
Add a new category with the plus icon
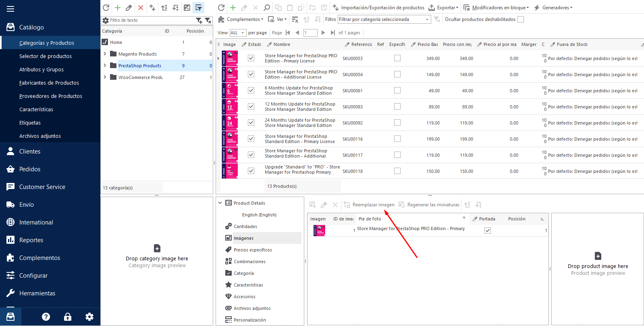pos(118,8)
